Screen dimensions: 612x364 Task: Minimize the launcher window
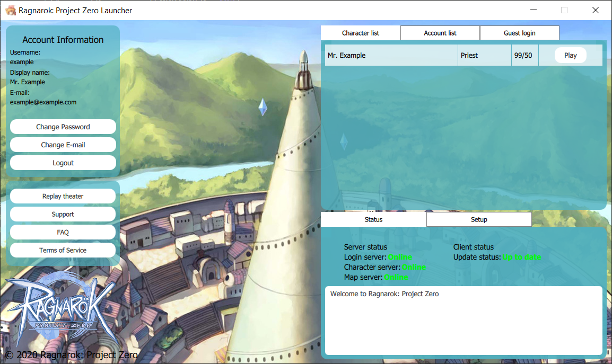(x=534, y=10)
